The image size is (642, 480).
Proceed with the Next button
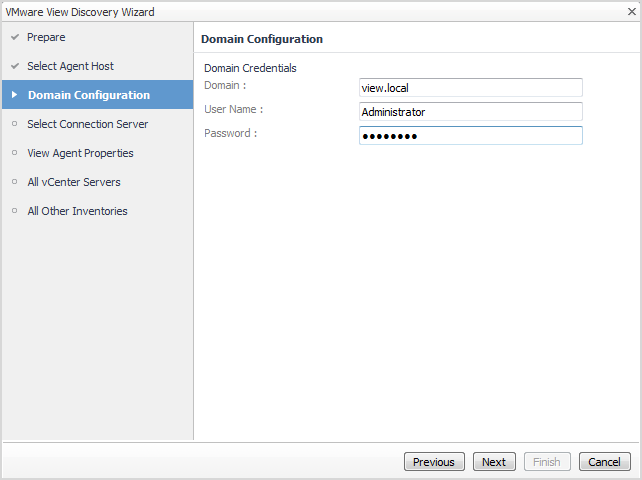click(494, 462)
